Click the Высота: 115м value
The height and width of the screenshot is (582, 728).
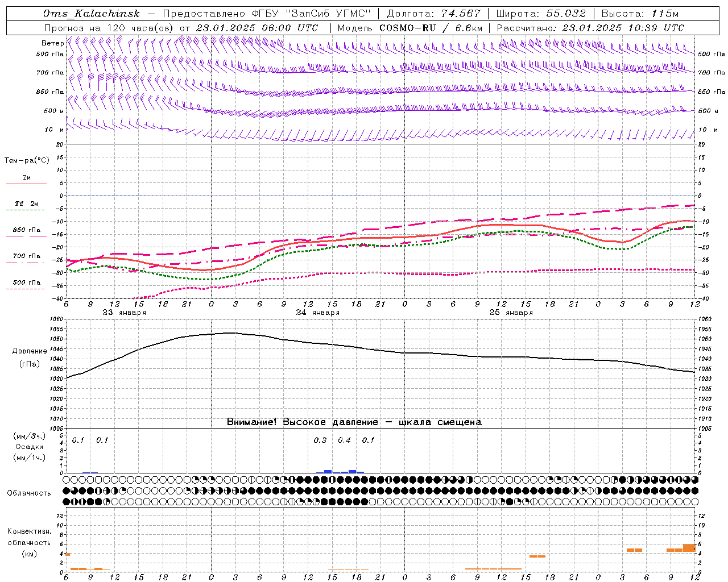point(640,14)
